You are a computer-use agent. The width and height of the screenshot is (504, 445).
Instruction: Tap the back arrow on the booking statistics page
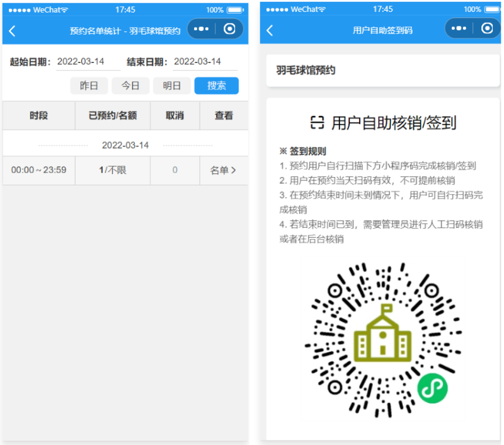pyautogui.click(x=12, y=30)
